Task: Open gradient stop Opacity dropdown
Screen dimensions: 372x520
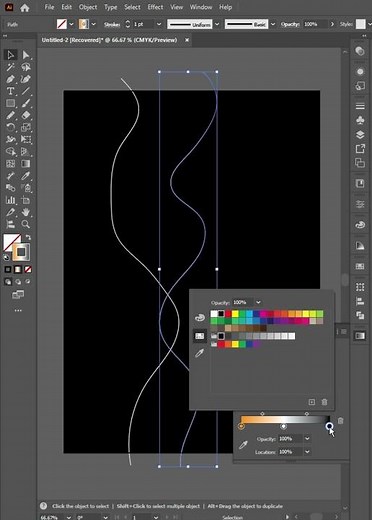Action: point(307,438)
